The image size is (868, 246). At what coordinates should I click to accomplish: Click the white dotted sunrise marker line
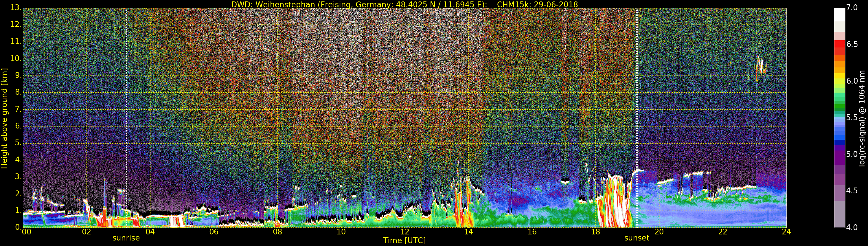[x=126, y=118]
